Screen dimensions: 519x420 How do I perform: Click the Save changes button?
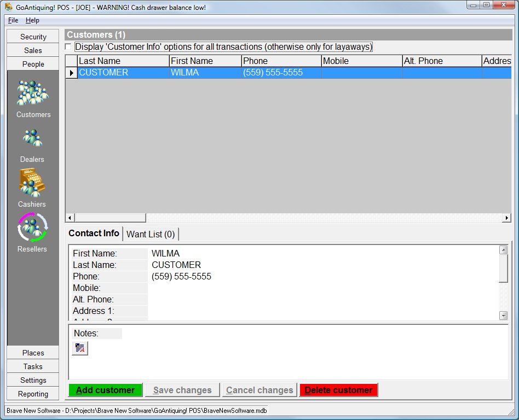[x=182, y=390]
